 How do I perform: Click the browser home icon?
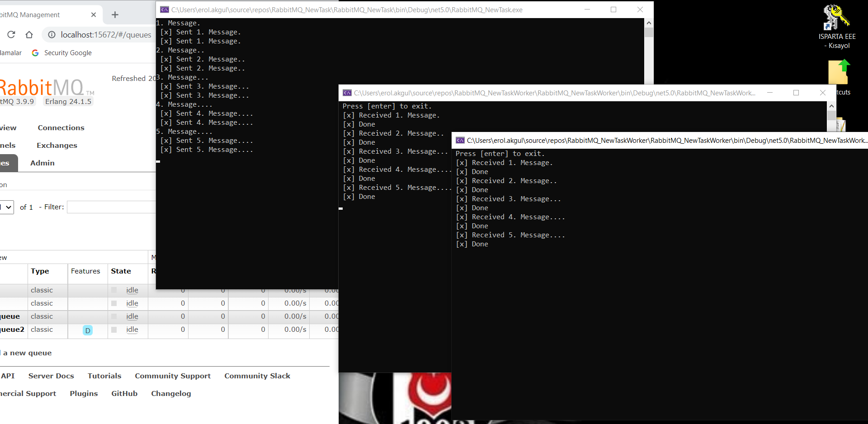click(x=29, y=35)
